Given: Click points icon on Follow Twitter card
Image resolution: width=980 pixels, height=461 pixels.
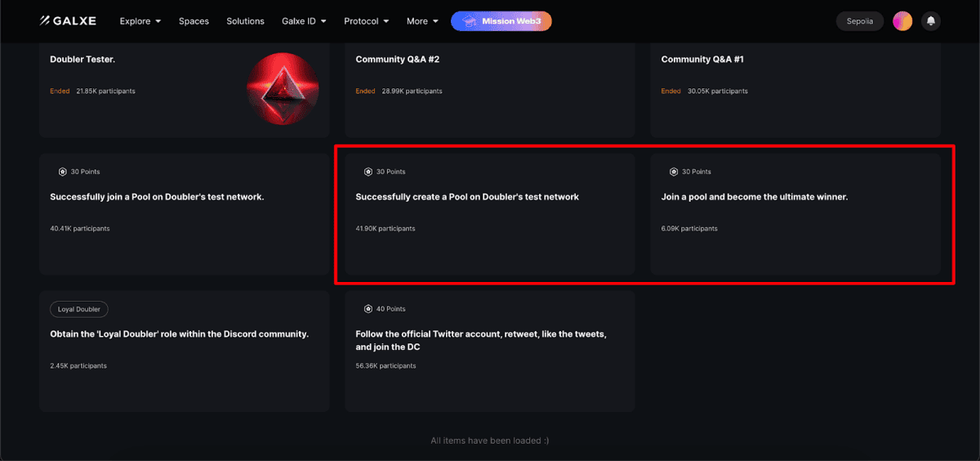Looking at the screenshot, I should (x=367, y=309).
